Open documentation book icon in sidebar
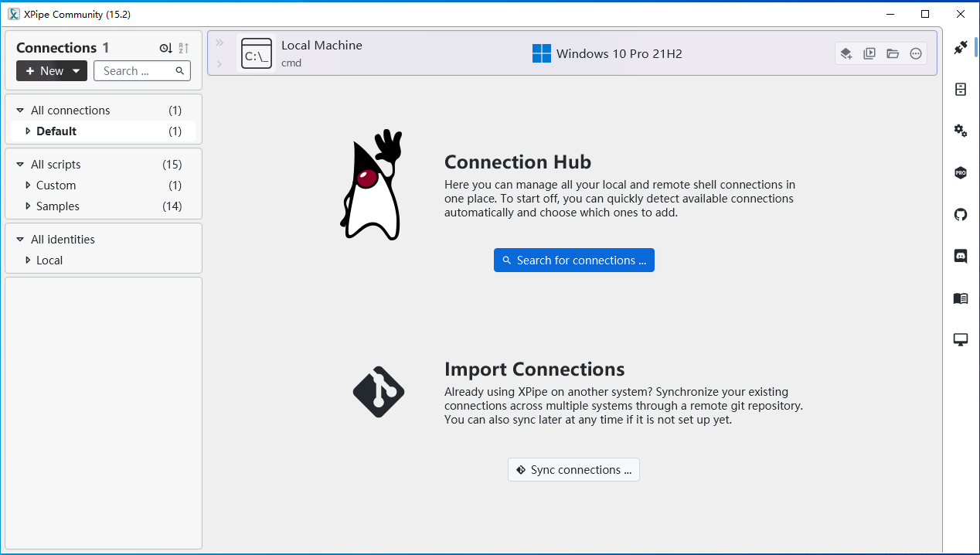The image size is (980, 555). pos(961,298)
